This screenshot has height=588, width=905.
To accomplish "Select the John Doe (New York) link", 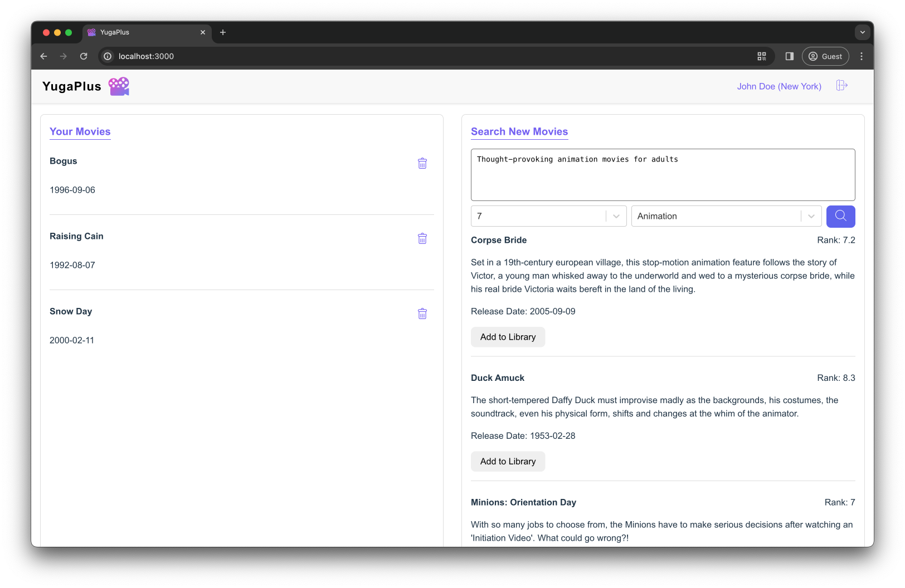I will coord(779,86).
